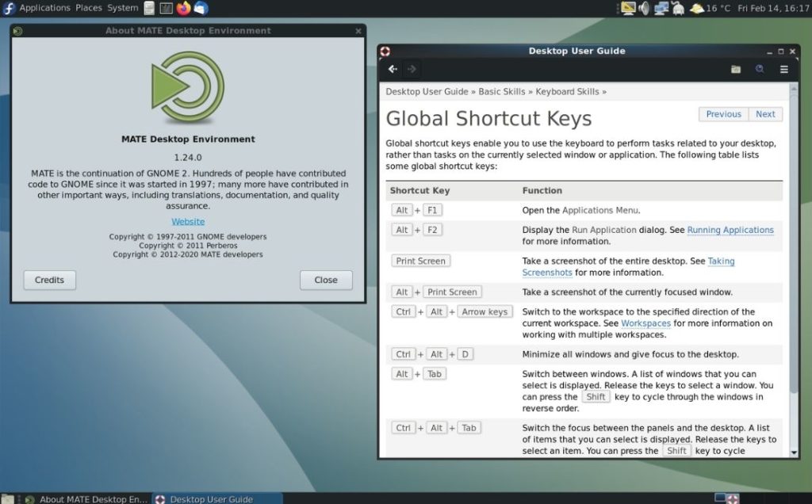
Task: Open the file manager from the top panel
Action: [147, 8]
